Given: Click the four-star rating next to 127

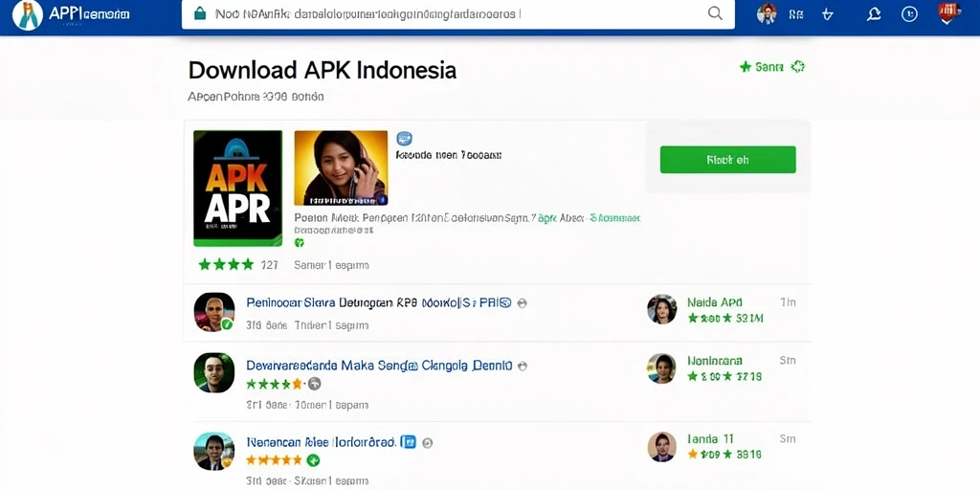Looking at the screenshot, I should point(226,264).
